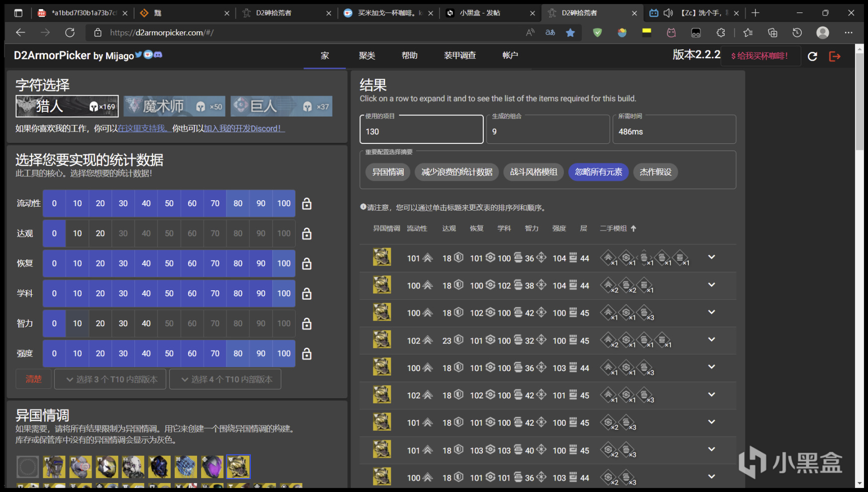Click the translate page icon in address bar
This screenshot has height=492, width=868.
tap(550, 32)
